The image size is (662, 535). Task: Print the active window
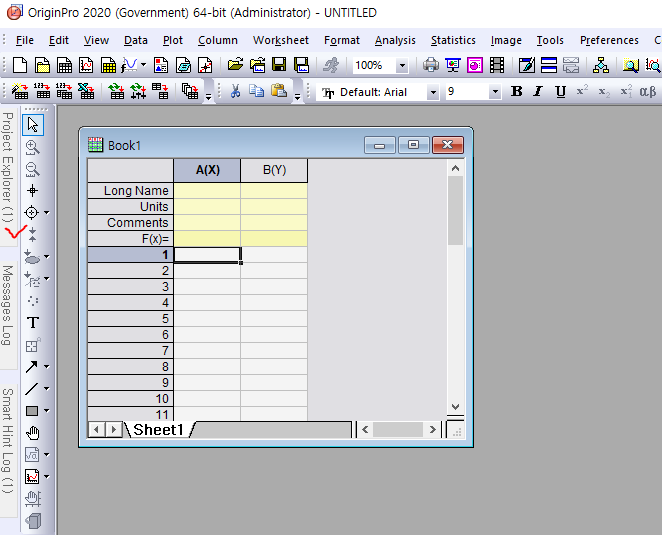431,65
